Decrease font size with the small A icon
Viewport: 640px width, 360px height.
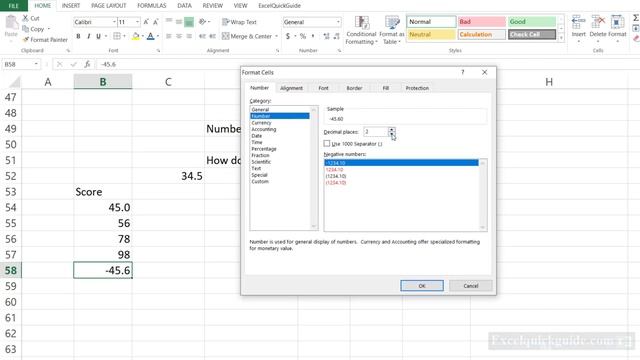click(x=156, y=22)
